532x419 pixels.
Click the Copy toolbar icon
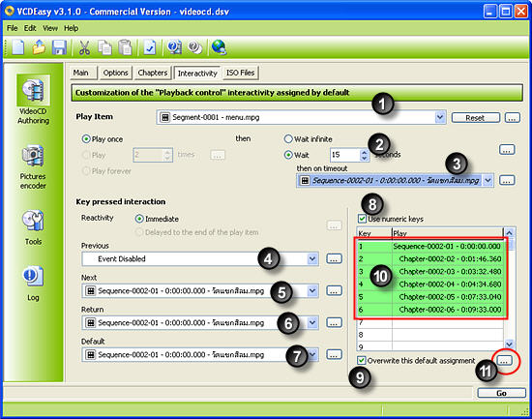[104, 47]
